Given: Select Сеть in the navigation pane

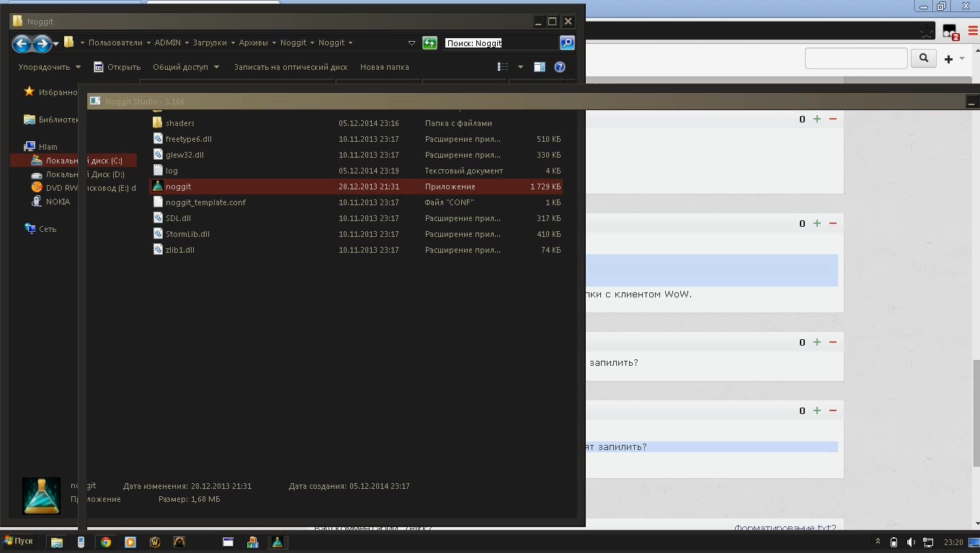Looking at the screenshot, I should (40, 229).
